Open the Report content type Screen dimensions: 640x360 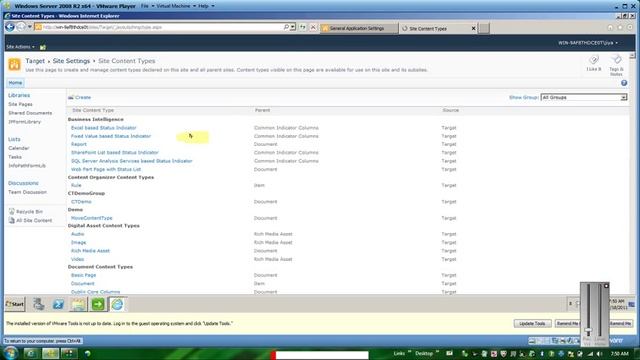point(79,144)
